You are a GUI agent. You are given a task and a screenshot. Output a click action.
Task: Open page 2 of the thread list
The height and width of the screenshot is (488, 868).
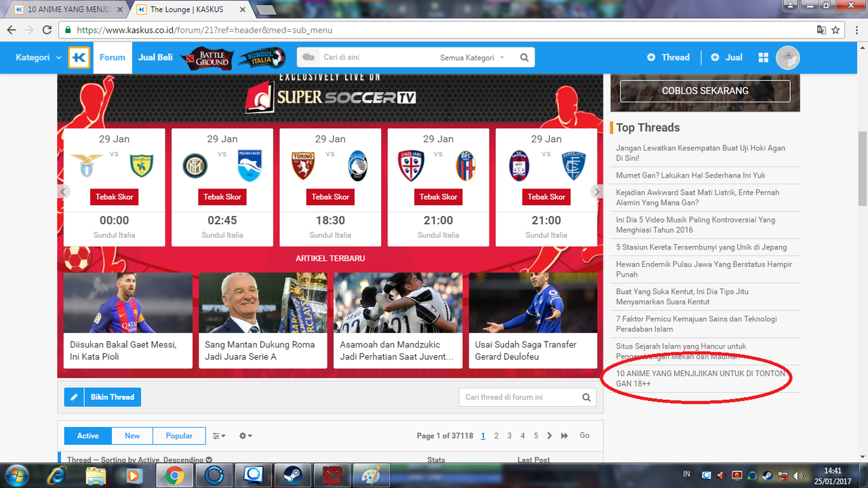(x=496, y=436)
